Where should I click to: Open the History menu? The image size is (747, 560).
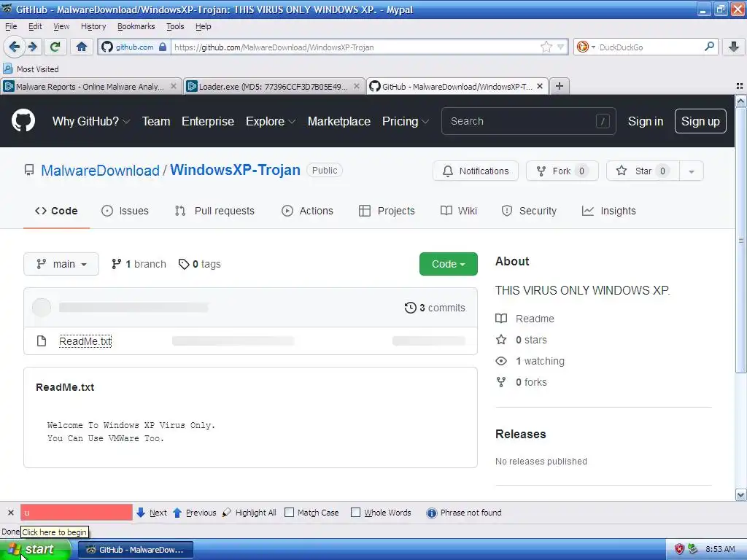coord(93,26)
